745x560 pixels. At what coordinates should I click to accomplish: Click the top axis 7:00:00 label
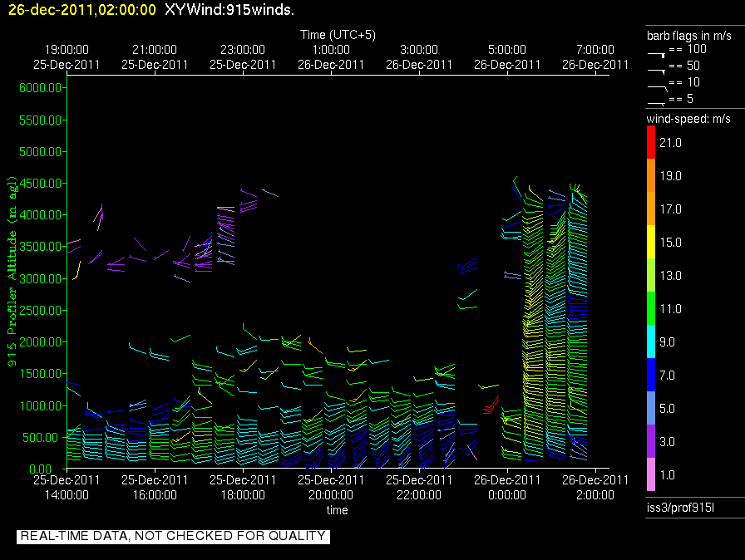click(595, 50)
